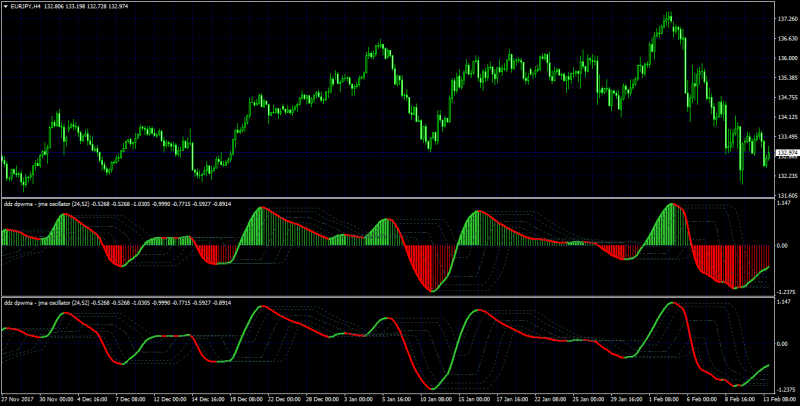Viewport: 800px width, 406px height.
Task: Click the line-only oscillator pane's indicator label
Action: click(118, 302)
